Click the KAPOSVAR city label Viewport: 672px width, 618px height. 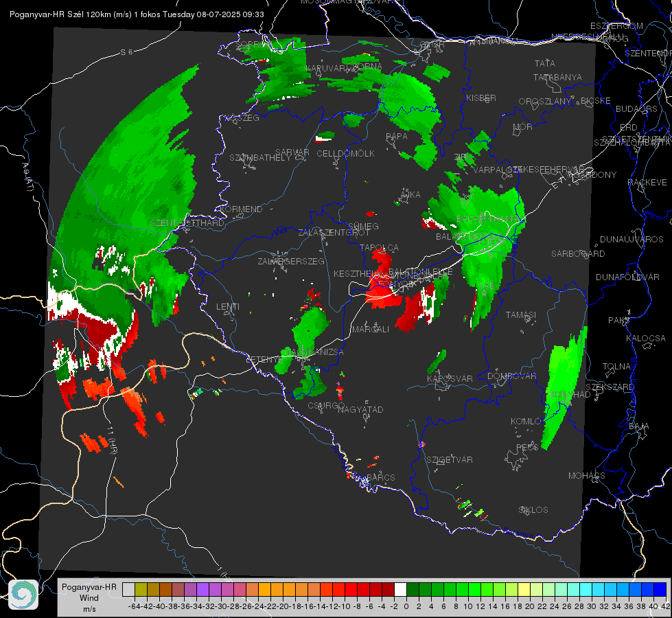(x=450, y=378)
